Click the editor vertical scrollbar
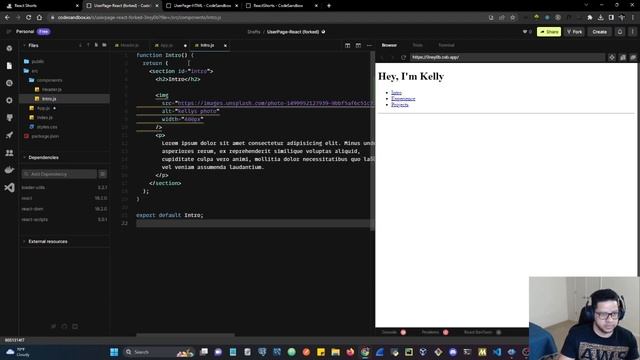640x360 pixels. [x=372, y=141]
